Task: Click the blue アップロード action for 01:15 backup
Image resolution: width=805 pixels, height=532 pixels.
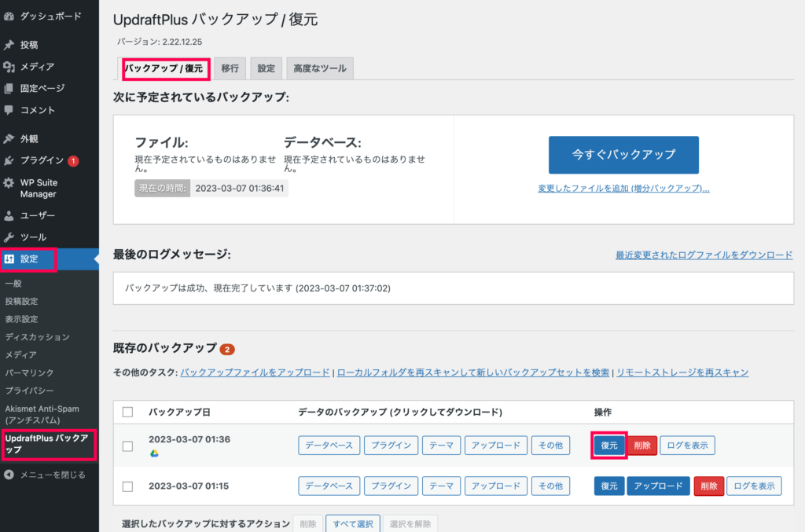Action: click(x=658, y=486)
